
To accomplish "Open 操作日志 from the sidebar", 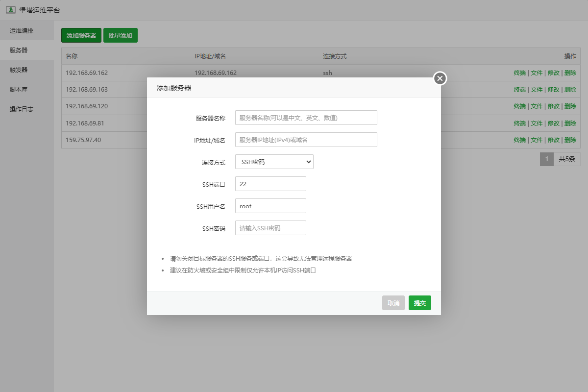I will tap(22, 109).
